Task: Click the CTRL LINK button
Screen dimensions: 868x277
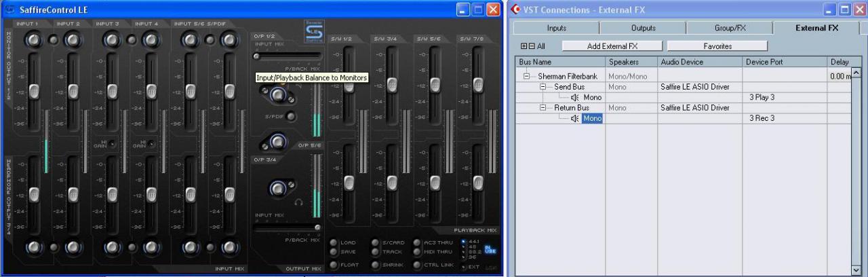Action: coord(417,264)
